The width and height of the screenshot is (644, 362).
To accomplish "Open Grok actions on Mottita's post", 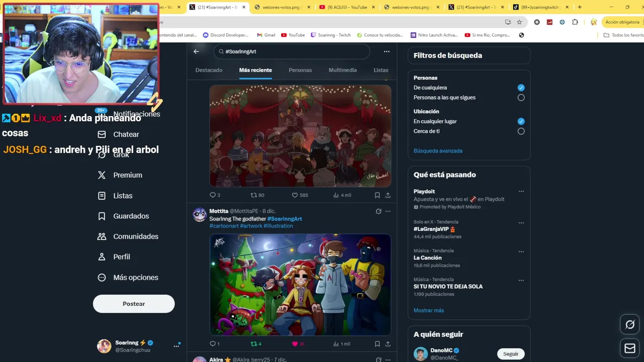I will coord(378,211).
